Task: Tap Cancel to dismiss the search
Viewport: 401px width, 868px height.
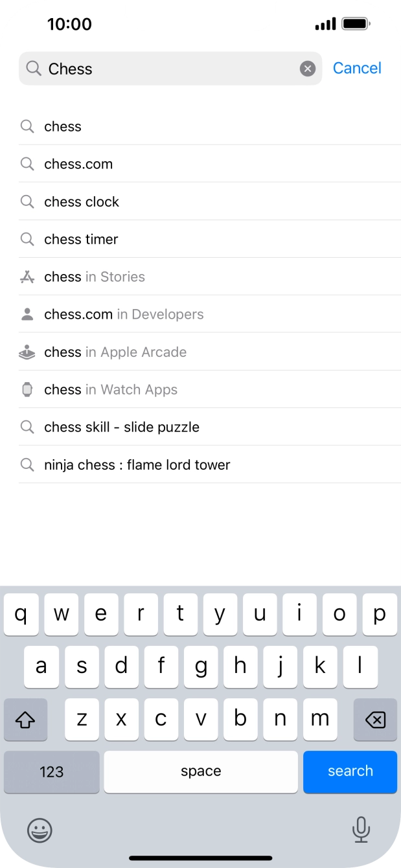Action: coord(357,68)
